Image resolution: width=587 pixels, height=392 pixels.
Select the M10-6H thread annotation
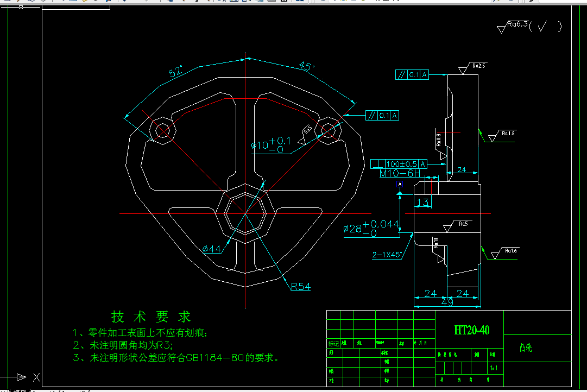pos(400,173)
